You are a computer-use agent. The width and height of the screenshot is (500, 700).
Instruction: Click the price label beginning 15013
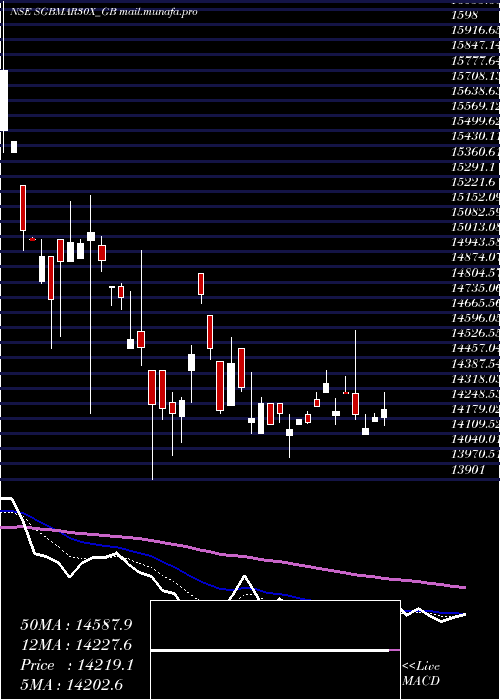pos(475,228)
